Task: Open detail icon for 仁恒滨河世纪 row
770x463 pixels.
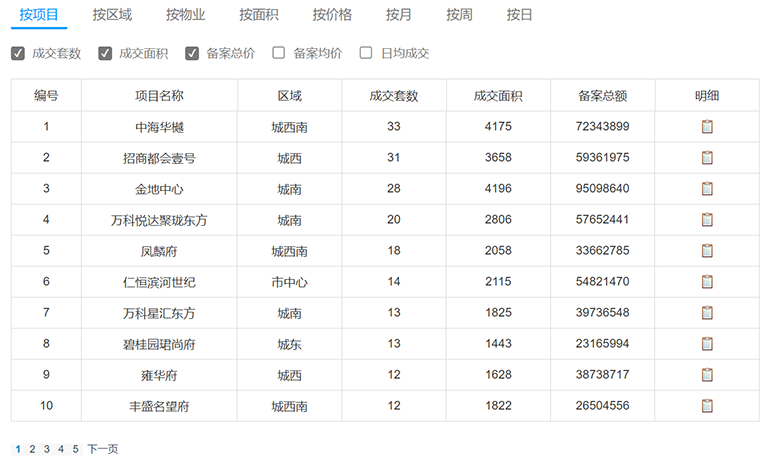Action: point(707,281)
